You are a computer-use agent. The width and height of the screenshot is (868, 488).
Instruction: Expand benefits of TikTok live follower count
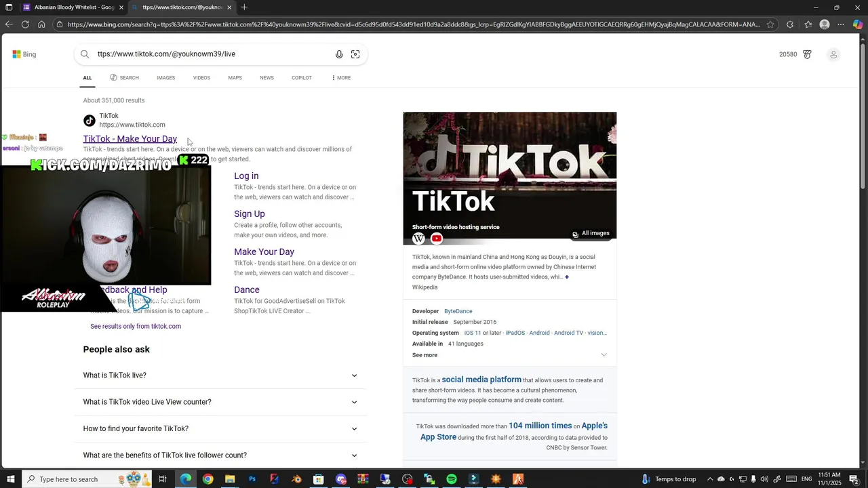tap(220, 455)
